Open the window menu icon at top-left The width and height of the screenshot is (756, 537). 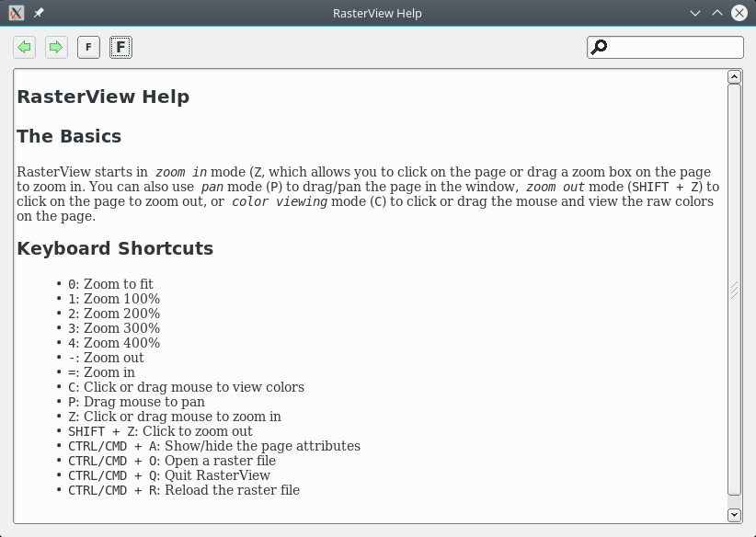click(x=17, y=13)
